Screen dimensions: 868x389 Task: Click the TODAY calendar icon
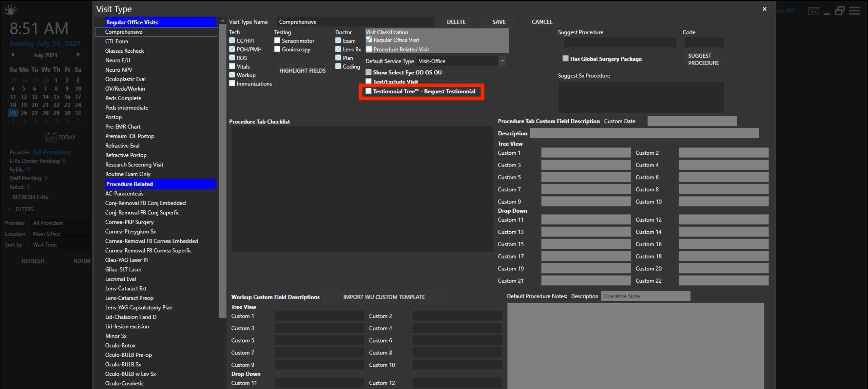point(51,137)
